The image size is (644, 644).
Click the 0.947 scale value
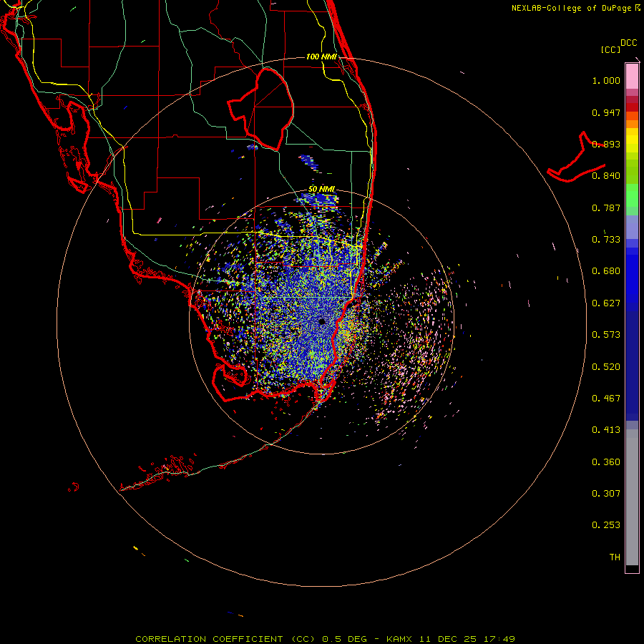click(x=606, y=112)
